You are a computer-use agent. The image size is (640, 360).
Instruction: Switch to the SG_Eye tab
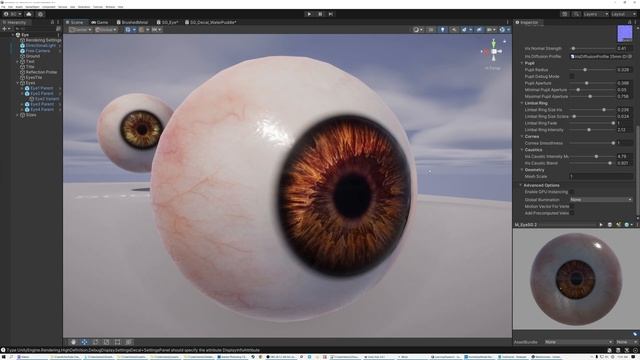tap(167, 22)
